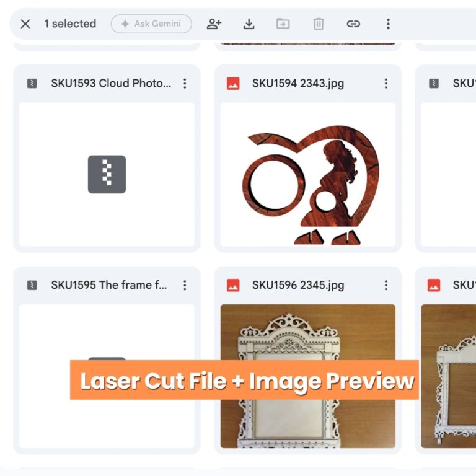Select the SKU1593 Cloud Photo file name
This screenshot has width=476, height=476.
[x=111, y=83]
